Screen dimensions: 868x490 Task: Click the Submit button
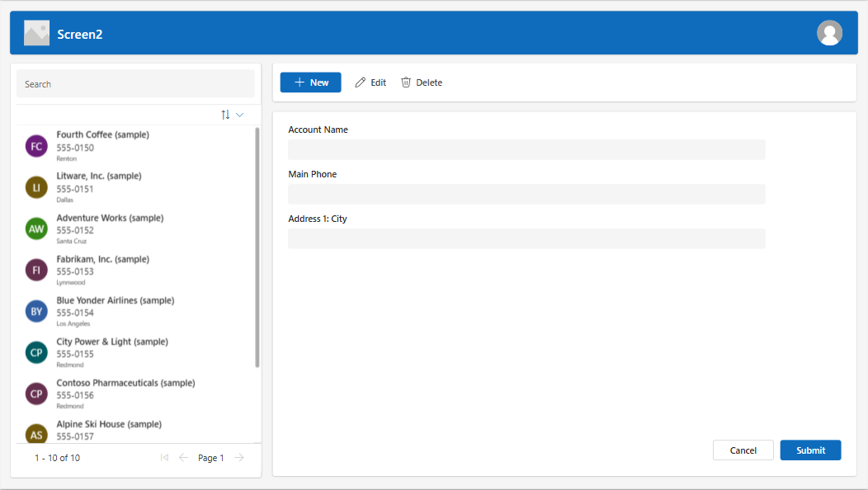pyautogui.click(x=810, y=450)
